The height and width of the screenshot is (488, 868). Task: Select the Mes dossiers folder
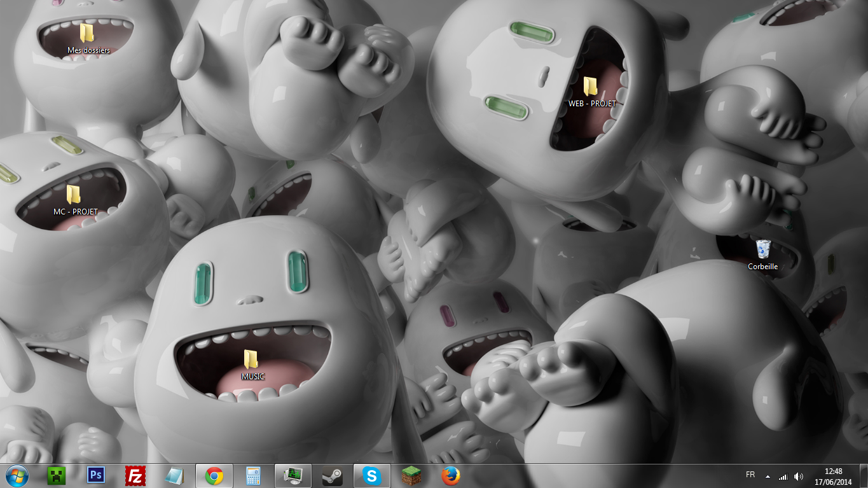tap(88, 39)
